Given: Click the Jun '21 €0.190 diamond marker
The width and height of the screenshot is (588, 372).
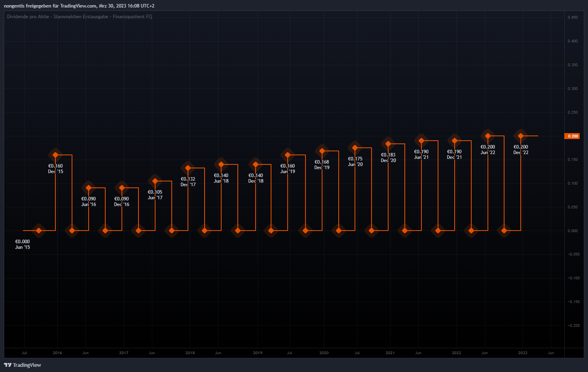Looking at the screenshot, I should (421, 141).
